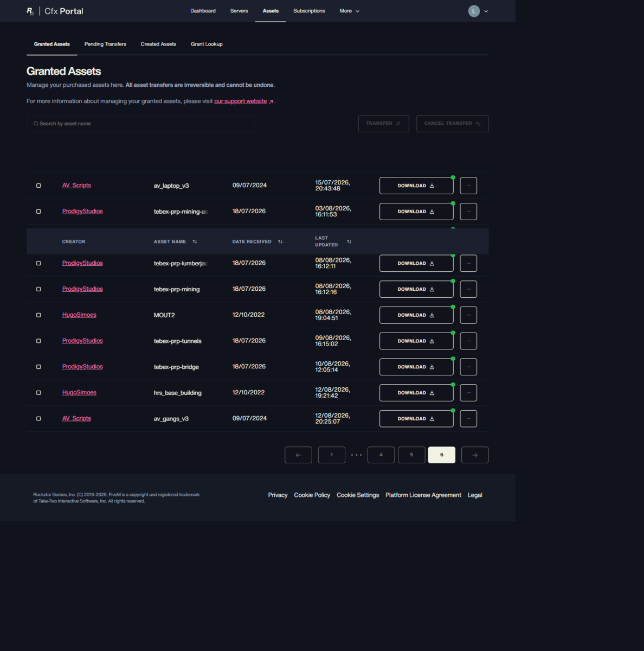This screenshot has width=644, height=651.
Task: Open the Cfx Portal Rockstar logo
Action: (x=55, y=11)
